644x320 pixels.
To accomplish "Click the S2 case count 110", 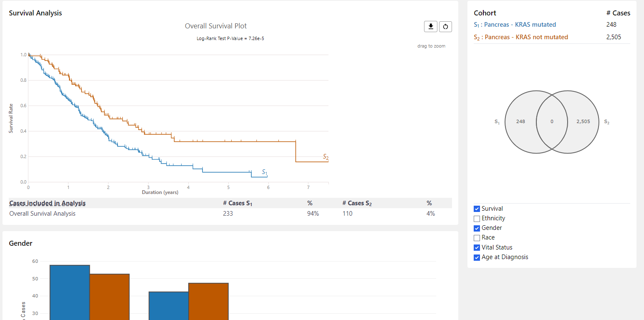I will [x=347, y=214].
